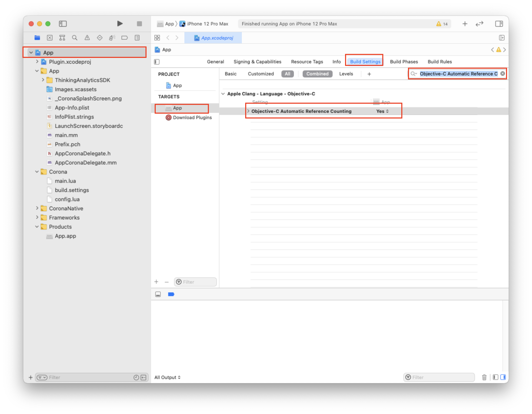Viewport: 532px width, 414px height.
Task: Click the Run (play) button
Action: pyautogui.click(x=120, y=24)
